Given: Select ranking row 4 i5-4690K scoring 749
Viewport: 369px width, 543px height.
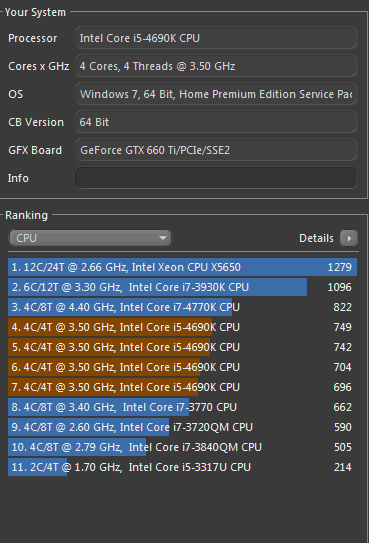Looking at the screenshot, I should click(182, 327).
